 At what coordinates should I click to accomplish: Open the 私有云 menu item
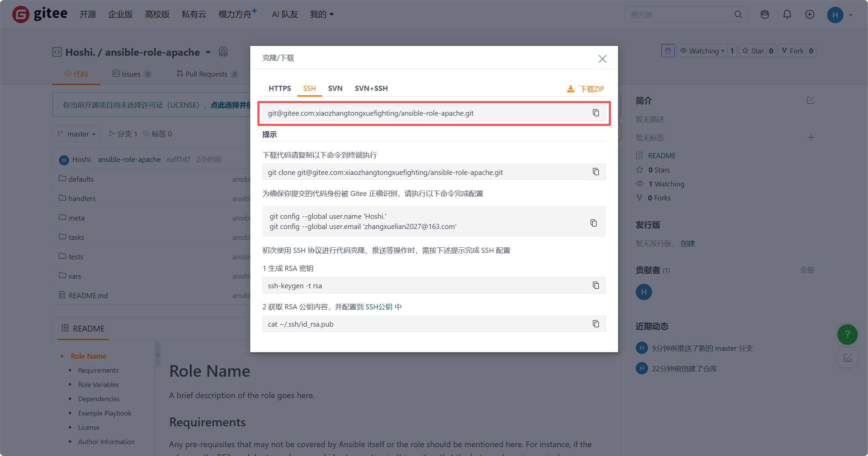point(194,14)
